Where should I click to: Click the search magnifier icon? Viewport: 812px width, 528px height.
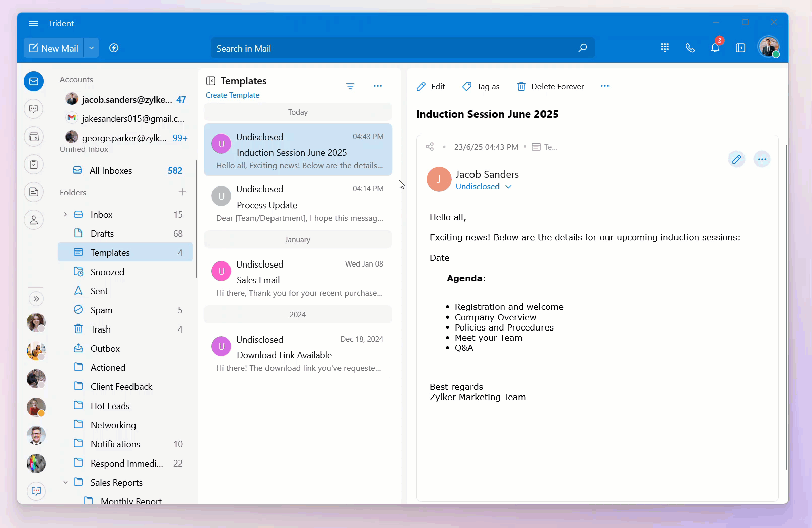(x=583, y=48)
